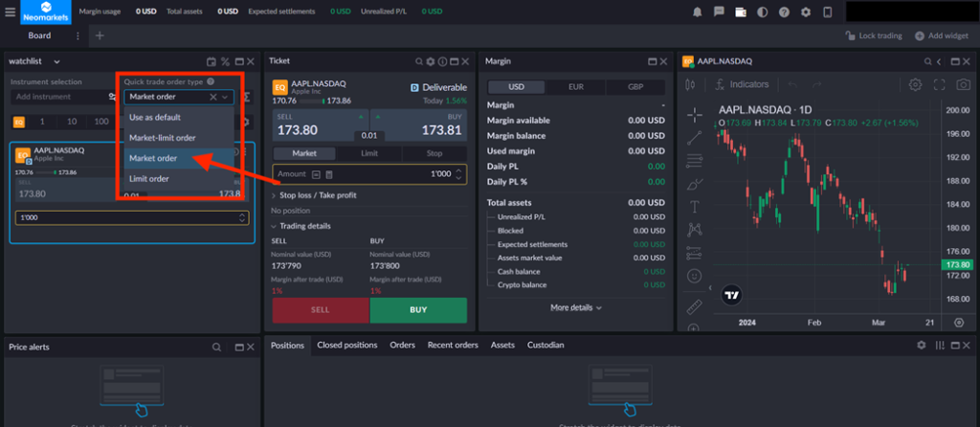Click the theme contrast icon in header
980x427 pixels.
pos(762,11)
